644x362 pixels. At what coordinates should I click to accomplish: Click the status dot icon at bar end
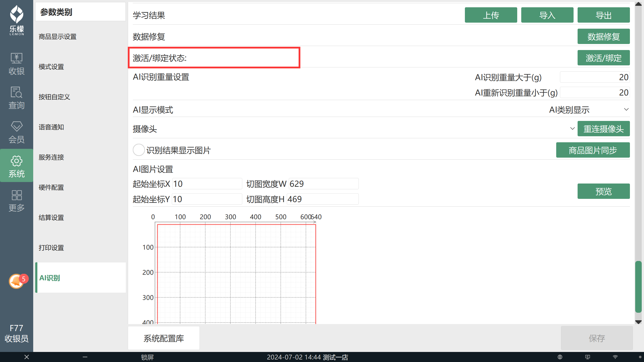pos(640,357)
